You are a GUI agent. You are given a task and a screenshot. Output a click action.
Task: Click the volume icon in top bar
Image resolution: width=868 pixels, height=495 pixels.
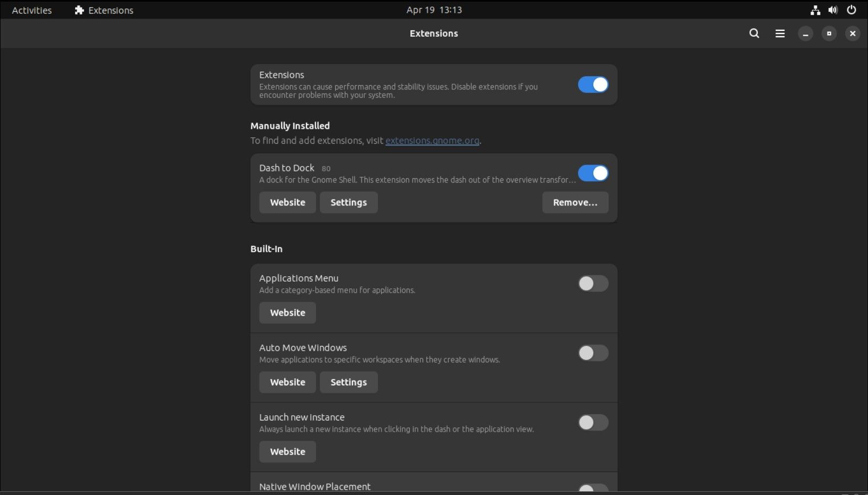[x=833, y=10]
